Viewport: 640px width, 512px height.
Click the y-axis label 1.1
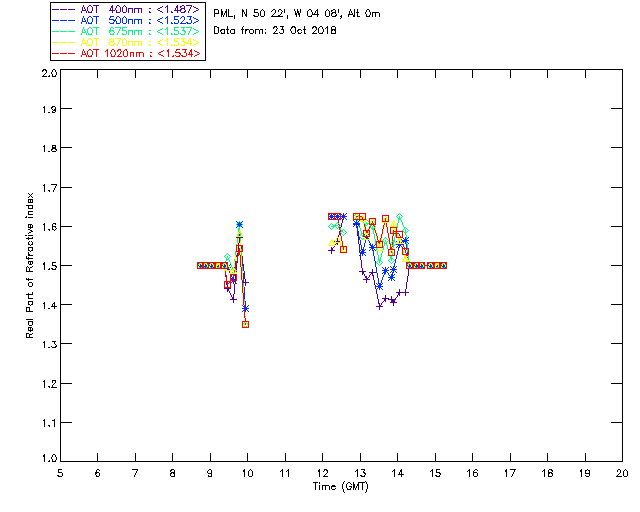coord(49,423)
